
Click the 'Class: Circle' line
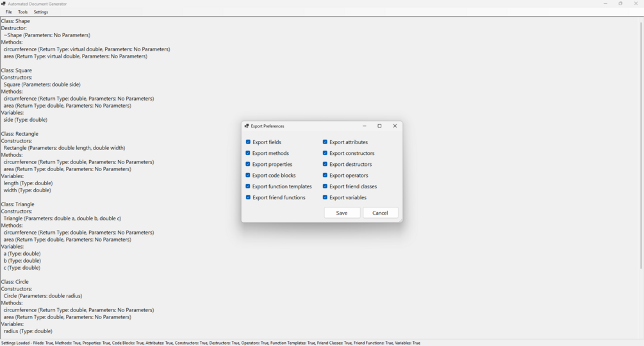click(15, 281)
